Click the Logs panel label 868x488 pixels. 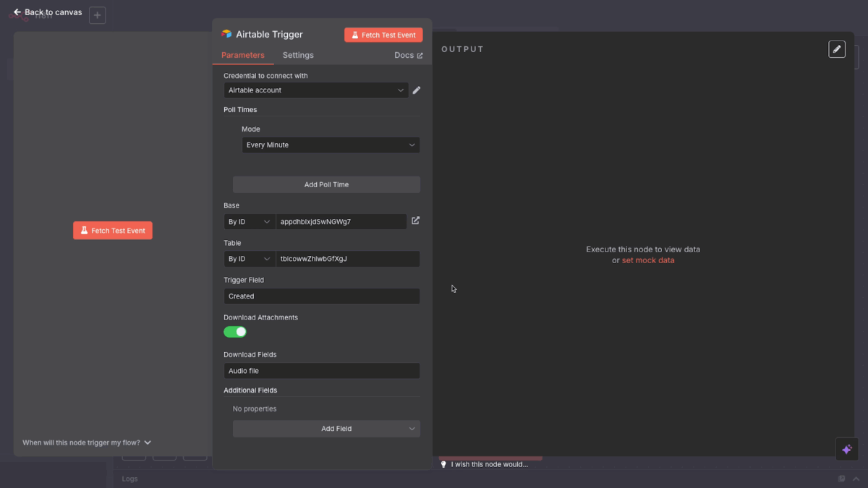[x=129, y=479]
